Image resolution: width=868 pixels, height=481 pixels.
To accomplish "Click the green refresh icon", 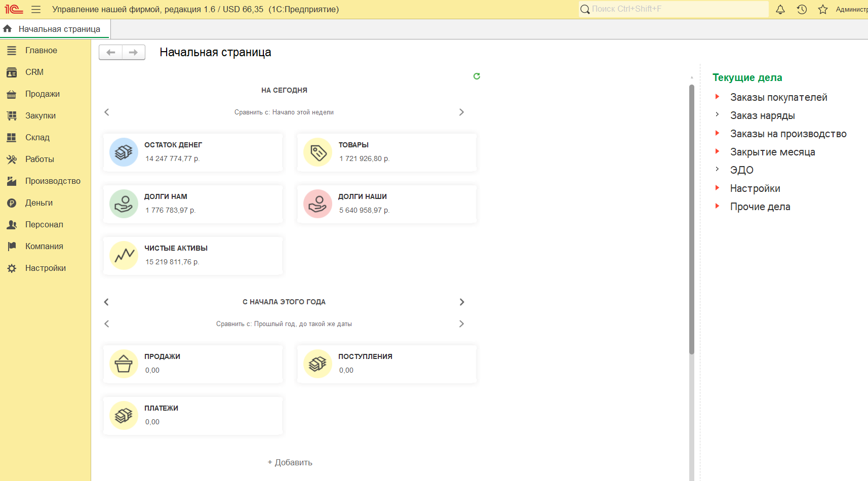I will point(477,76).
